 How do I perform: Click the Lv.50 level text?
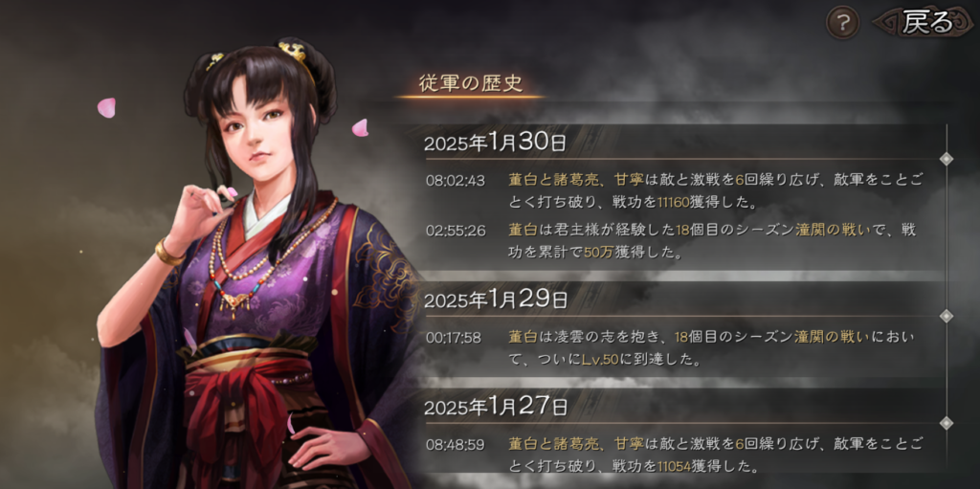click(597, 360)
